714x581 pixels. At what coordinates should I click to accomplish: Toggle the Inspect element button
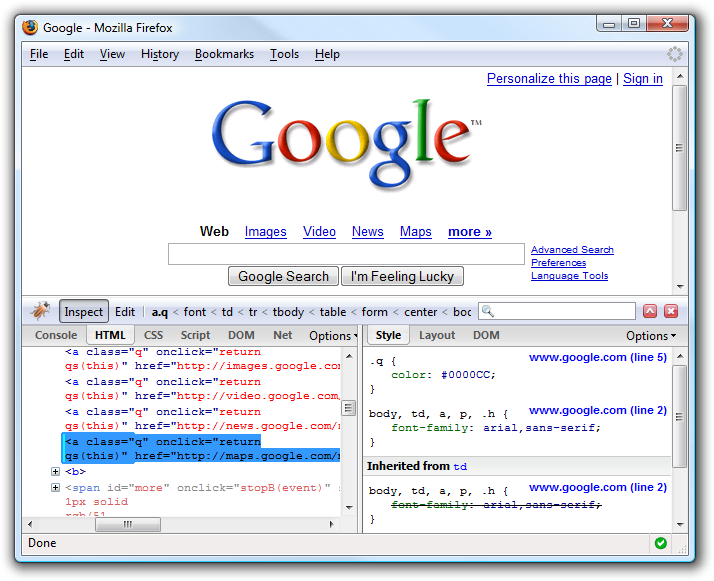(84, 311)
